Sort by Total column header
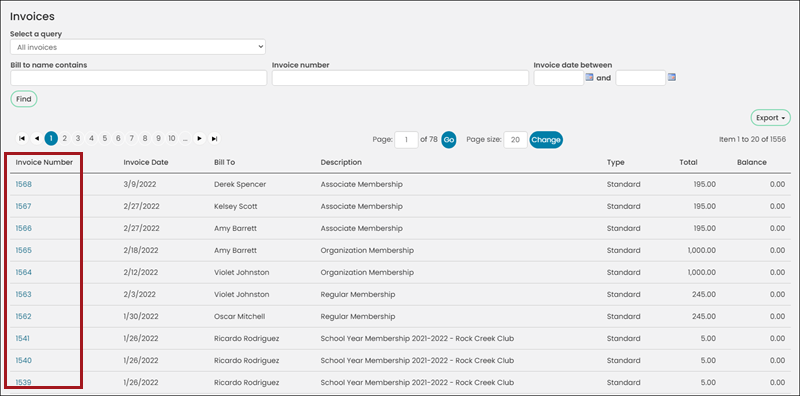Image resolution: width=800 pixels, height=396 pixels. tap(688, 162)
